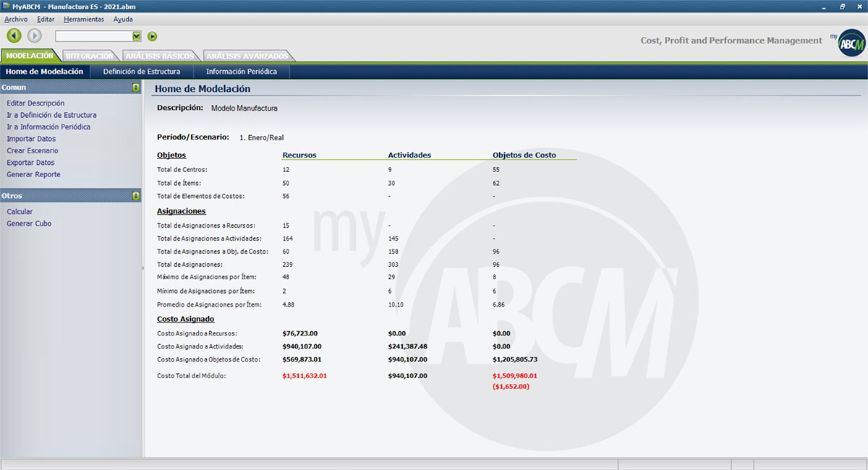Screen dimensions: 868x470
Task: Click the 'Total de Asignaciones' value '239'
Action: (x=287, y=265)
